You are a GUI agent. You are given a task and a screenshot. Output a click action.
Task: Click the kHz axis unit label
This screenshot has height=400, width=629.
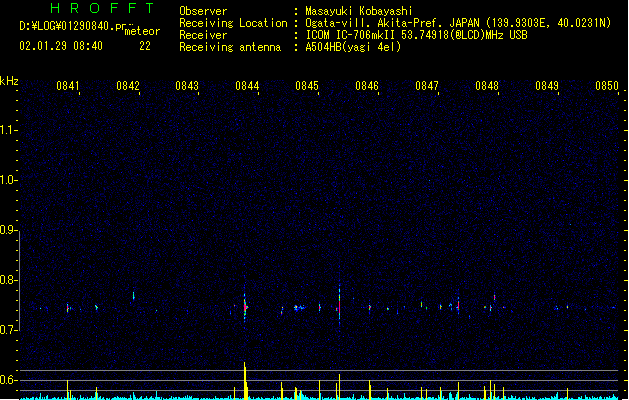click(x=9, y=81)
